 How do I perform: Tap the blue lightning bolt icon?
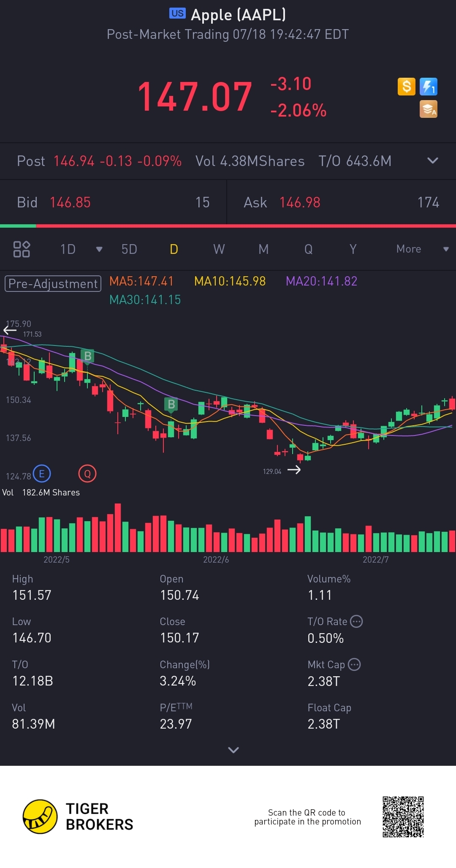click(x=429, y=87)
